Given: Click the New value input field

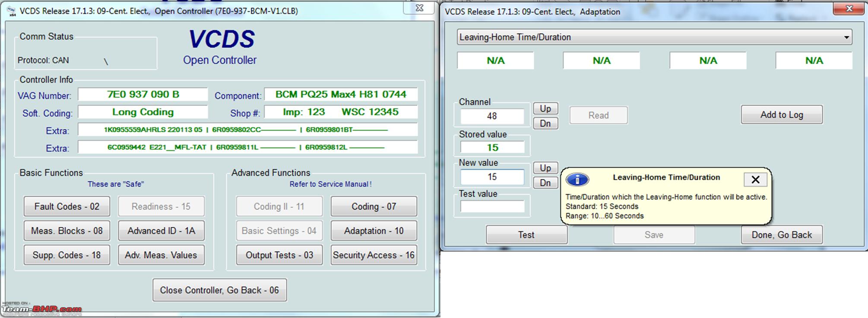Looking at the screenshot, I should (x=492, y=177).
